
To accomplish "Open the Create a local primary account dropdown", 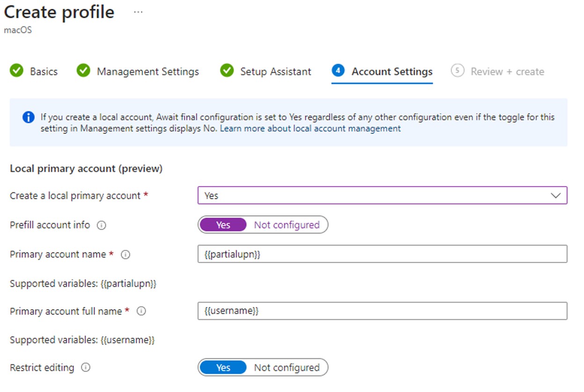I will pyautogui.click(x=382, y=196).
